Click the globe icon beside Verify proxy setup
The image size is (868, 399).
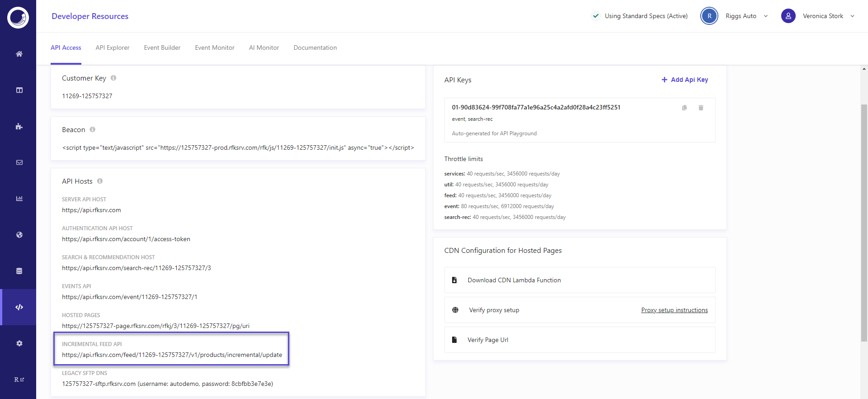pos(455,310)
